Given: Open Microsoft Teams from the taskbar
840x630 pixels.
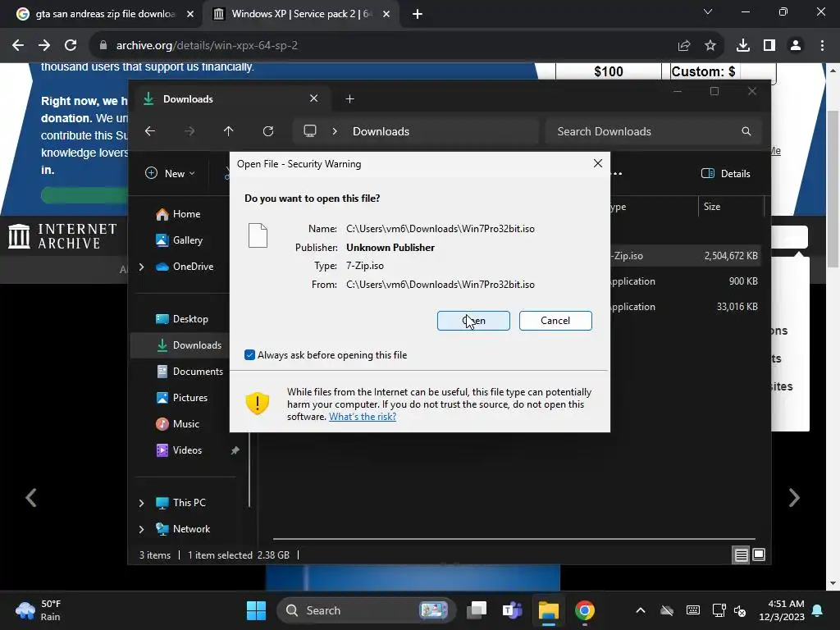Looking at the screenshot, I should point(512,610).
